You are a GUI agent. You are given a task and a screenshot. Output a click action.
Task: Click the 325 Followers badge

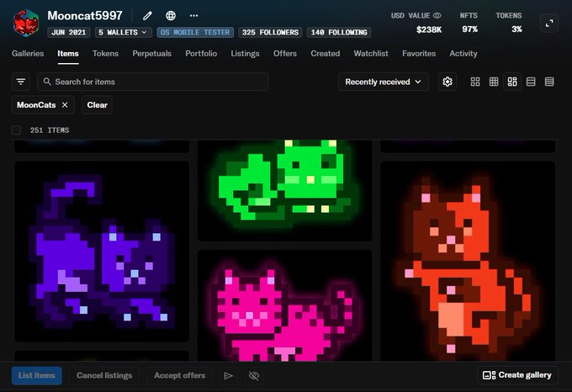pos(270,33)
